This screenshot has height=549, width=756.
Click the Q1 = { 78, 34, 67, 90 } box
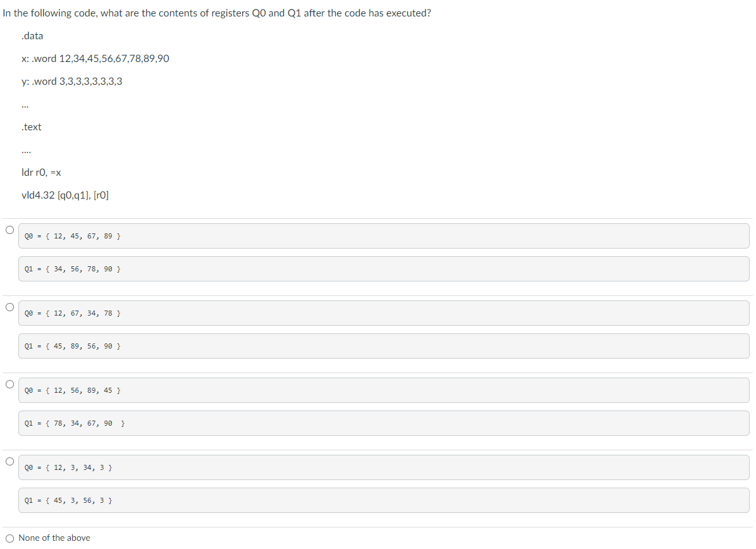(x=383, y=423)
